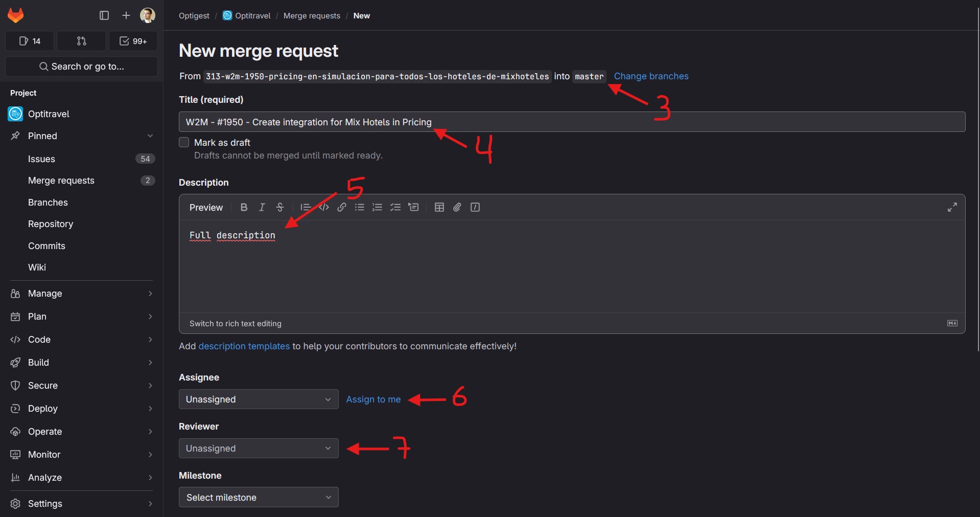Open the Assignee dropdown

point(259,399)
